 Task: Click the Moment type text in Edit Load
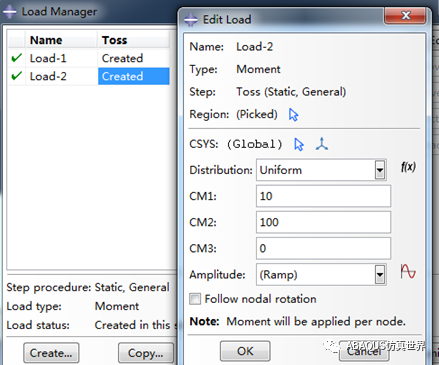coord(258,69)
